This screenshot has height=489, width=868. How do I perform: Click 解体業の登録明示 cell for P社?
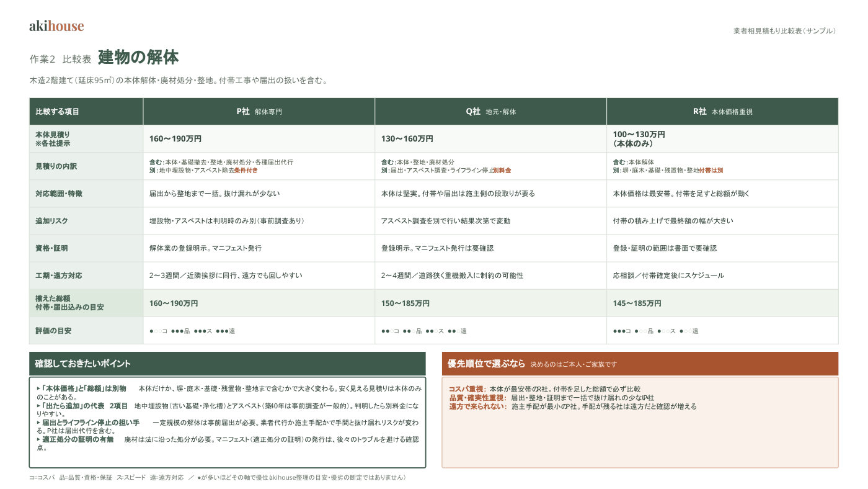[259, 248]
